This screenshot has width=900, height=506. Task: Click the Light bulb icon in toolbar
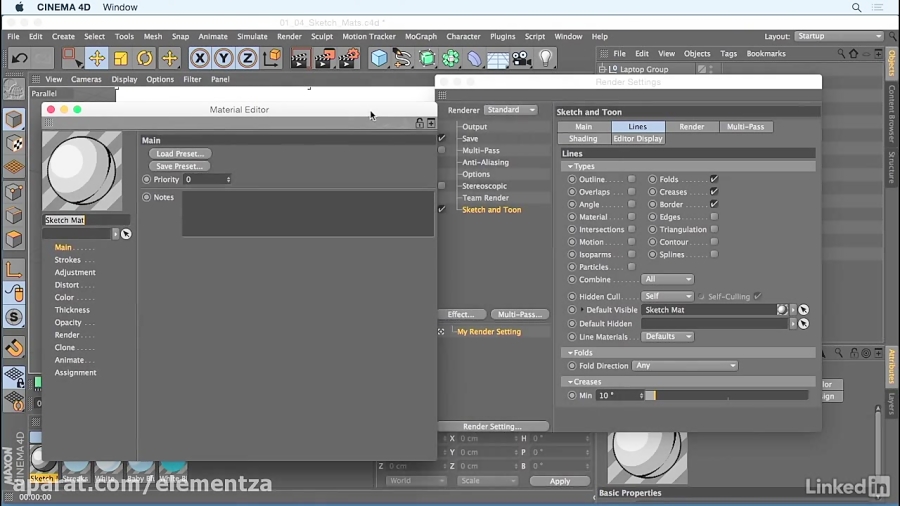(545, 59)
